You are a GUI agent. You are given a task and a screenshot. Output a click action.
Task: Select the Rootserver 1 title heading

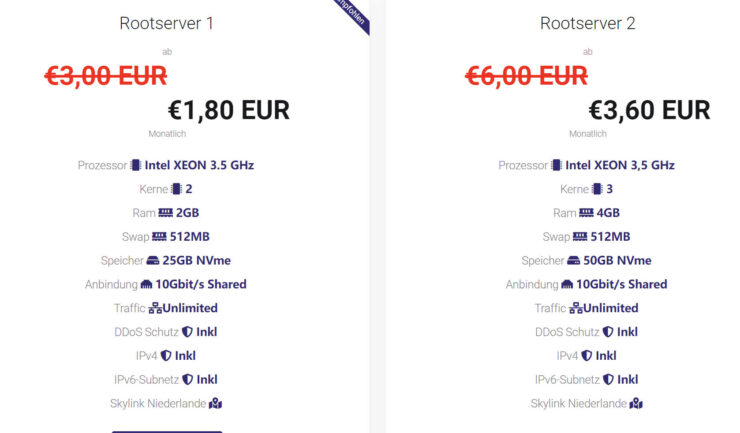point(167,23)
